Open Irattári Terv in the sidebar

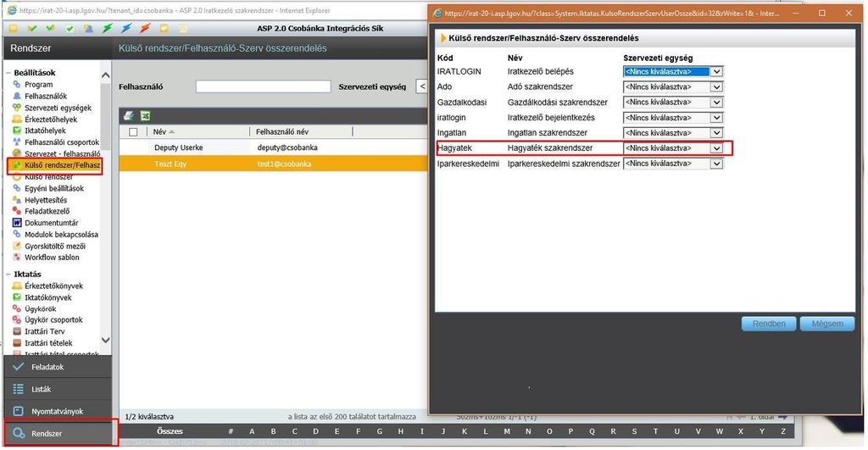[45, 331]
